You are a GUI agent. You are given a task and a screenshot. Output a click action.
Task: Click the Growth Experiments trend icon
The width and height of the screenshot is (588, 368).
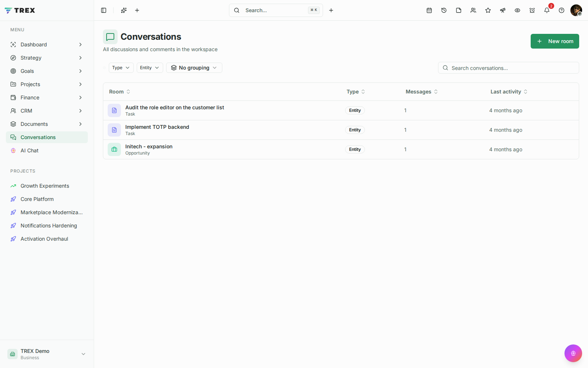pos(13,186)
